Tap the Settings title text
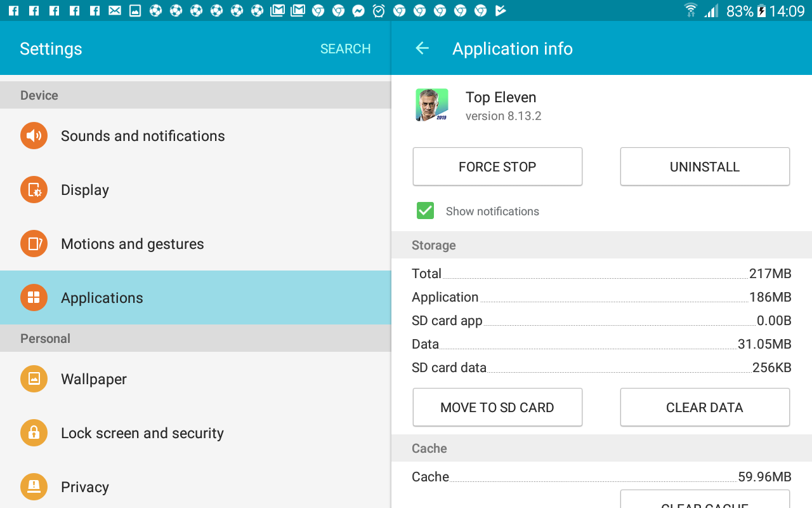 [51, 49]
